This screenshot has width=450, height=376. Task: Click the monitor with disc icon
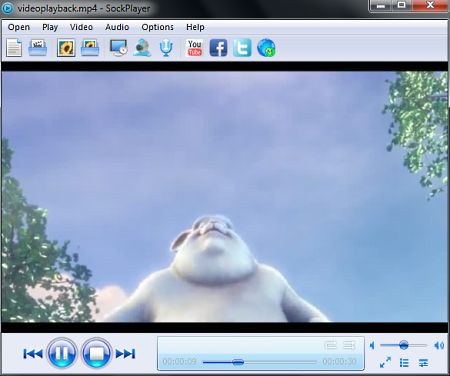pos(118,48)
